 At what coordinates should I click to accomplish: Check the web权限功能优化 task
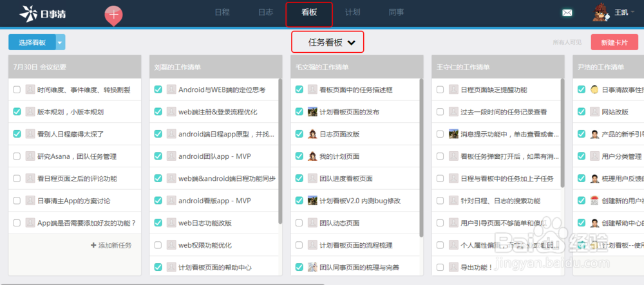(x=158, y=245)
